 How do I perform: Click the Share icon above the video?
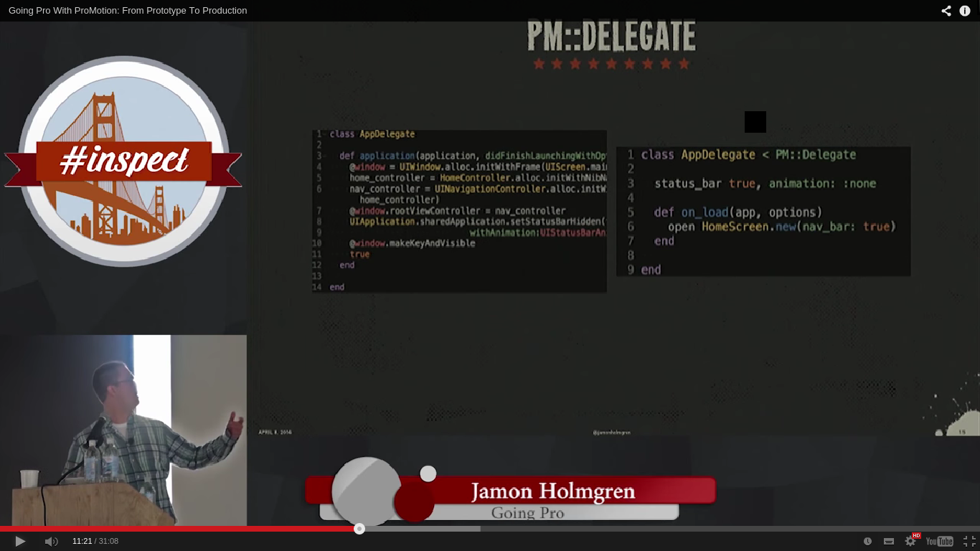(x=945, y=11)
